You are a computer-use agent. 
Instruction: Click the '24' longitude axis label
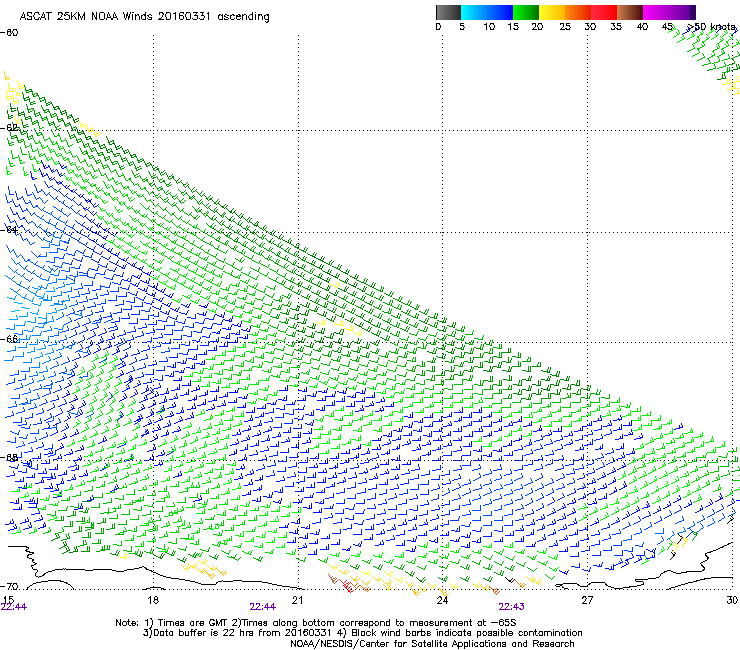pyautogui.click(x=442, y=600)
